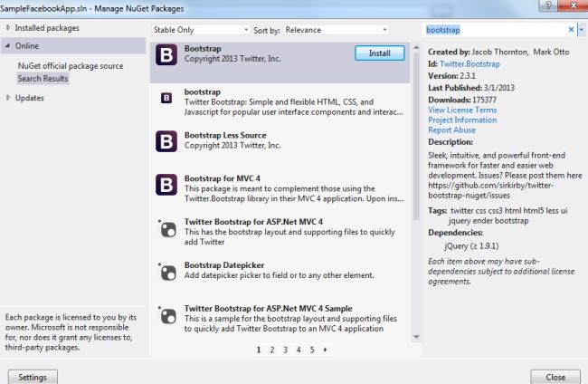Click the package list scroll down arrow

tap(416, 337)
